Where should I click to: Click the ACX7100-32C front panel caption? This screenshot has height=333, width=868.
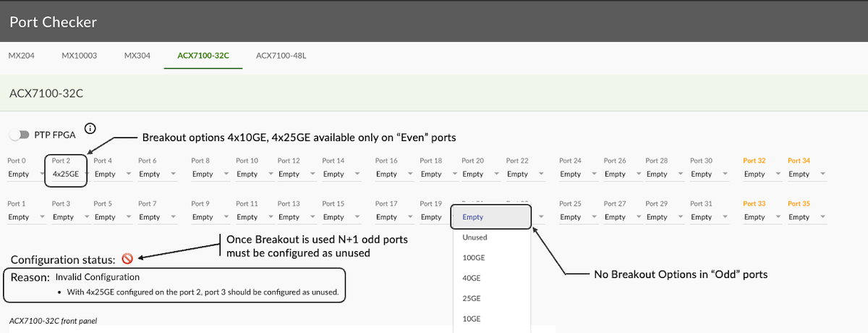click(53, 320)
